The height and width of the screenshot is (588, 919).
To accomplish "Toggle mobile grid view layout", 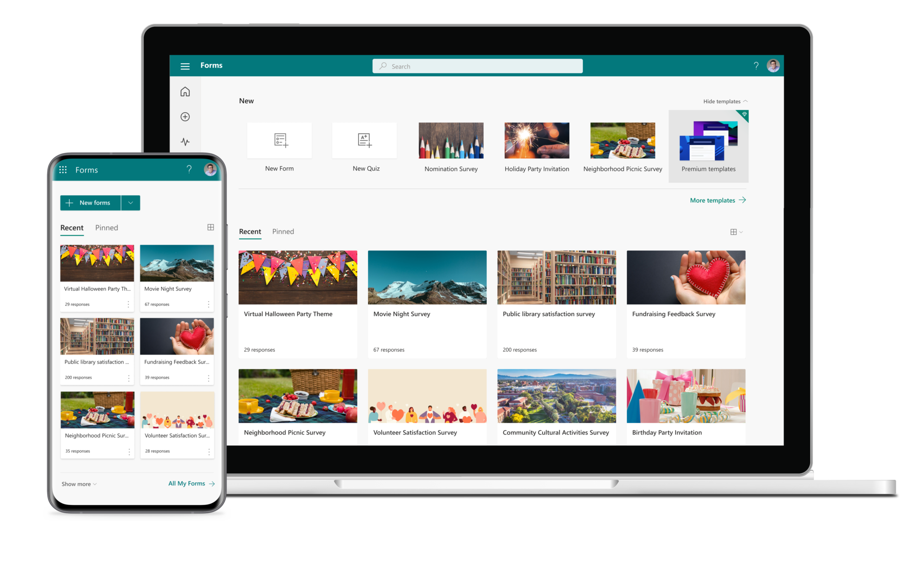I will (211, 228).
